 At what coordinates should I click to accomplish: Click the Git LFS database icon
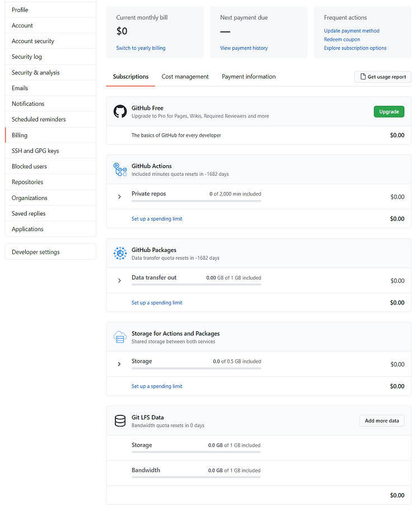tap(120, 421)
